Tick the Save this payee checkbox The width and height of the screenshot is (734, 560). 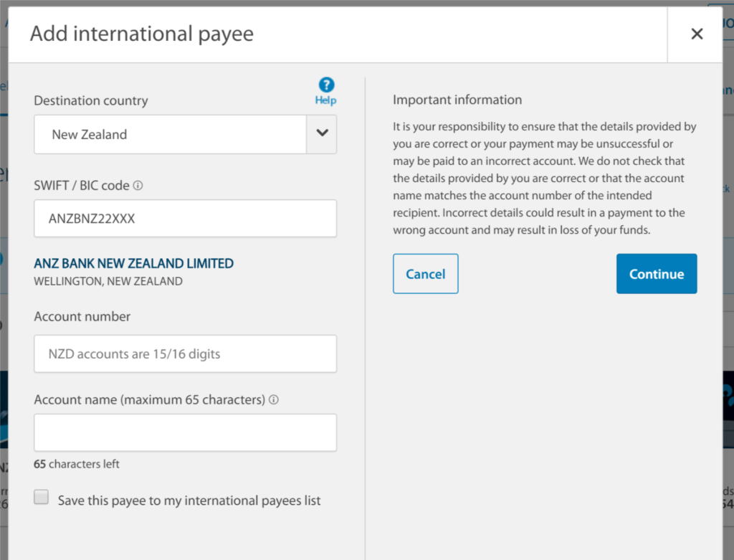[42, 498]
